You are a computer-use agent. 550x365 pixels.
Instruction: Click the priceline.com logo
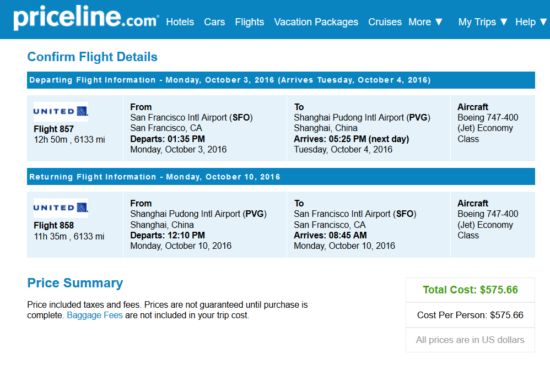86,18
